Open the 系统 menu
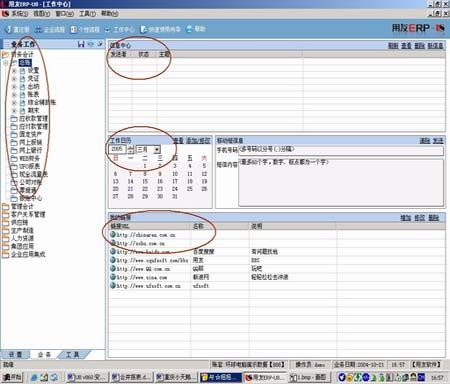Viewport: 450px width, 384px height. click(19, 14)
